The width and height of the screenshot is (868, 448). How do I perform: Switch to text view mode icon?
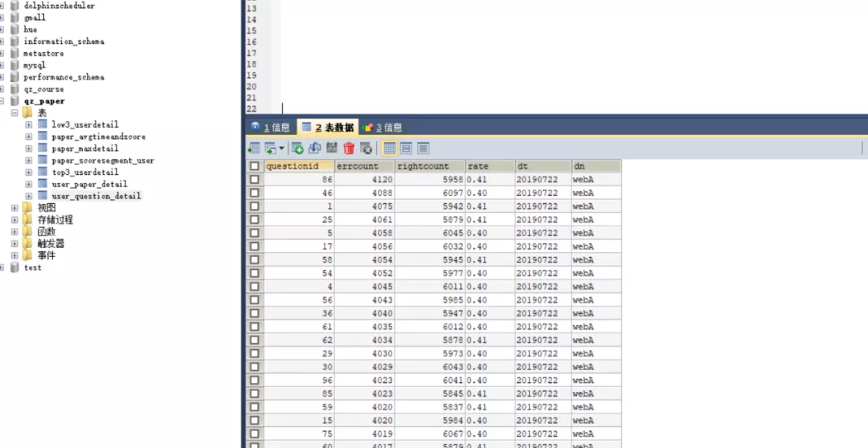point(423,148)
